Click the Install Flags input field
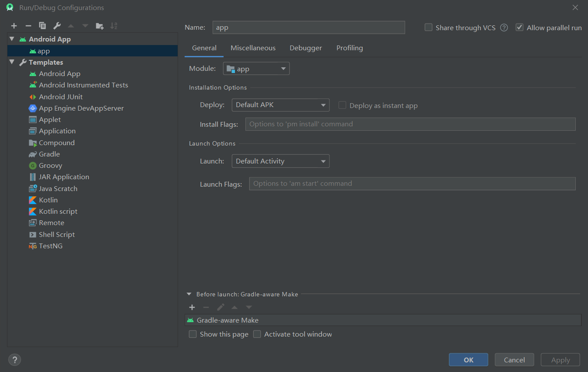 click(x=410, y=124)
